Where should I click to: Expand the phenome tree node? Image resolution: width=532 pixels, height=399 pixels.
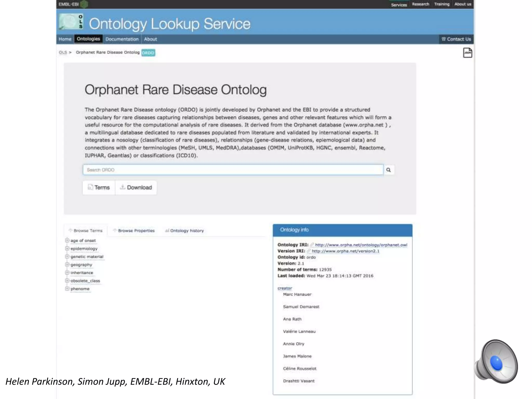pyautogui.click(x=67, y=289)
